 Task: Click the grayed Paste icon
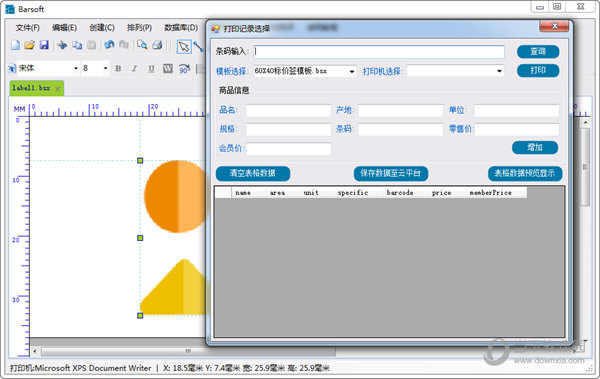coord(91,45)
